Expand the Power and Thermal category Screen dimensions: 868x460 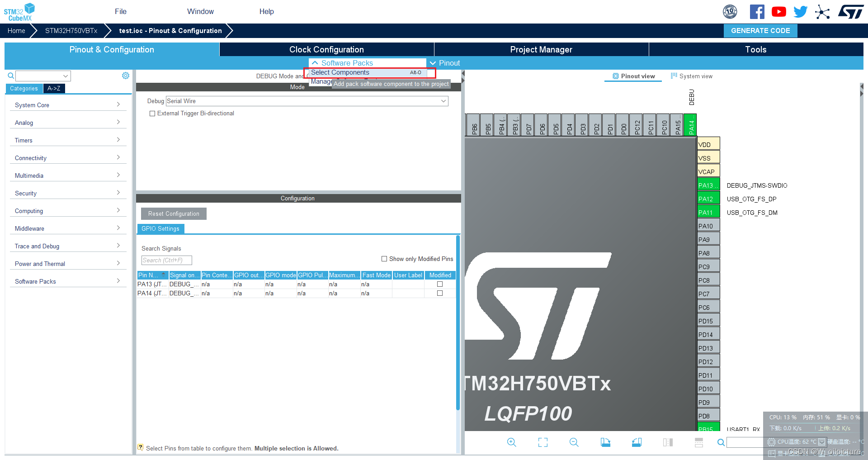click(x=68, y=264)
